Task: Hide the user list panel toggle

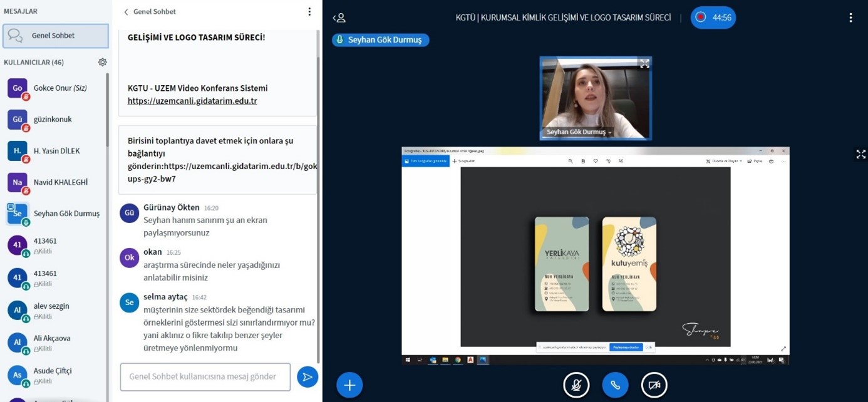Action: click(339, 18)
